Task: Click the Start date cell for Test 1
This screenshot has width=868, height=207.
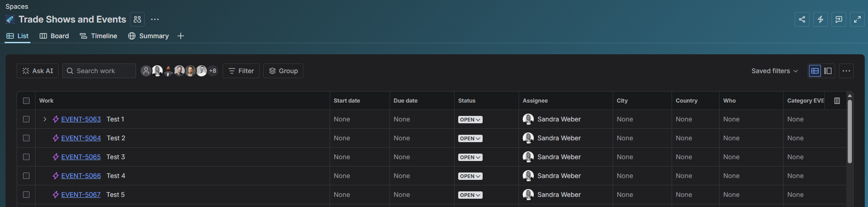Action: click(x=360, y=119)
